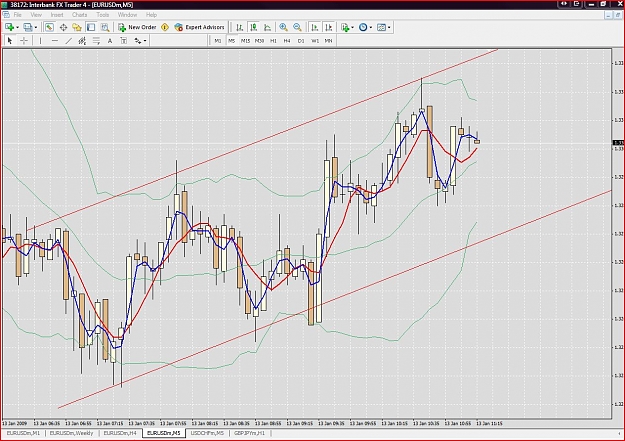The image size is (625, 441).
Task: Open the Help menu
Action: point(151,15)
